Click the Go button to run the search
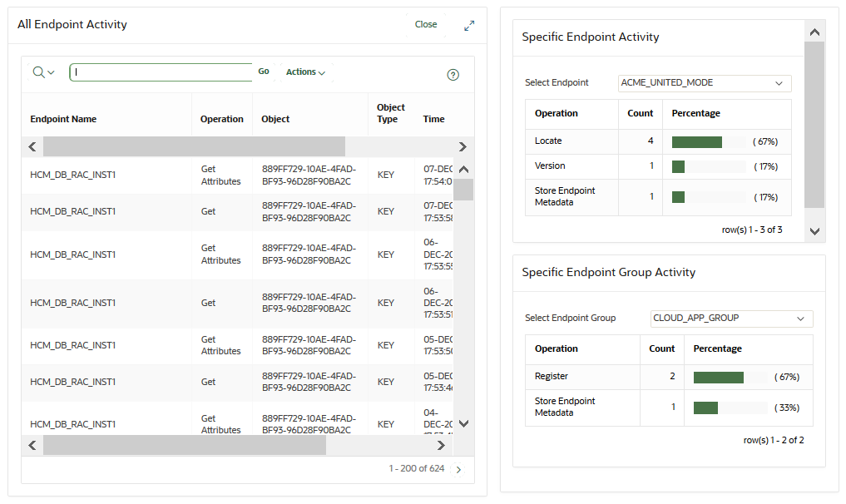 [x=263, y=72]
